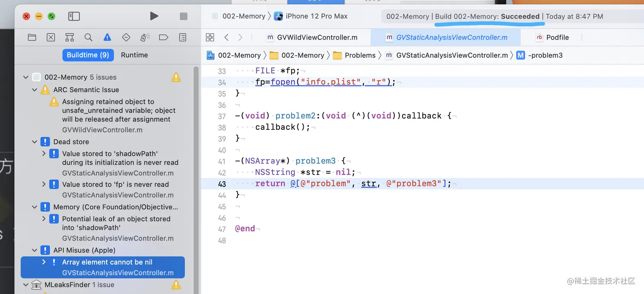Collapse the ARC Semantic Issue group

point(34,90)
